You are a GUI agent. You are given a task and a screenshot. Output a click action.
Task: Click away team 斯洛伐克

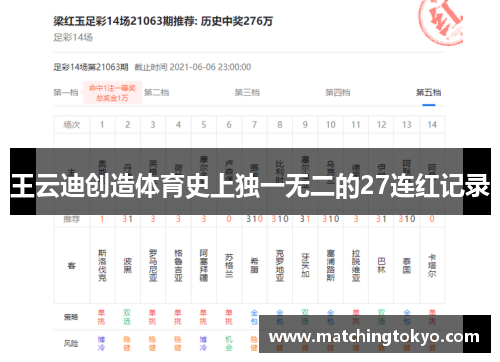point(102,266)
